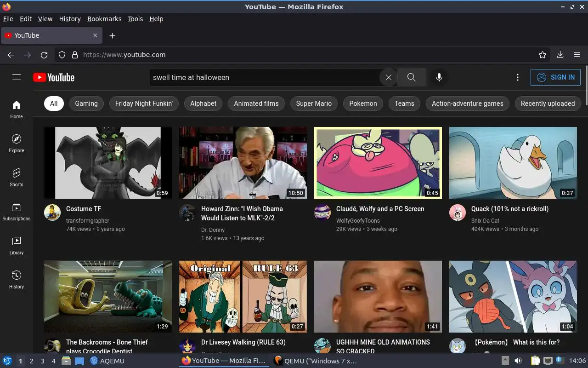Open the duck Quack video thumbnail
588x368 pixels.
[513, 163]
